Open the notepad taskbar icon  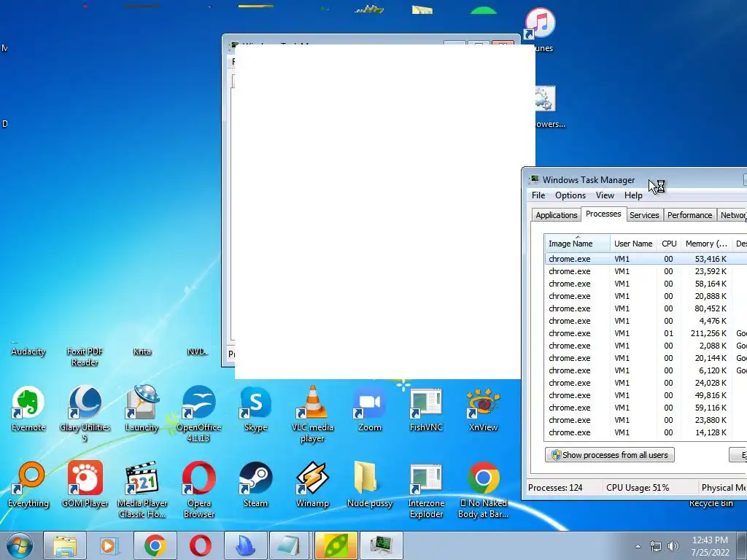[290, 545]
